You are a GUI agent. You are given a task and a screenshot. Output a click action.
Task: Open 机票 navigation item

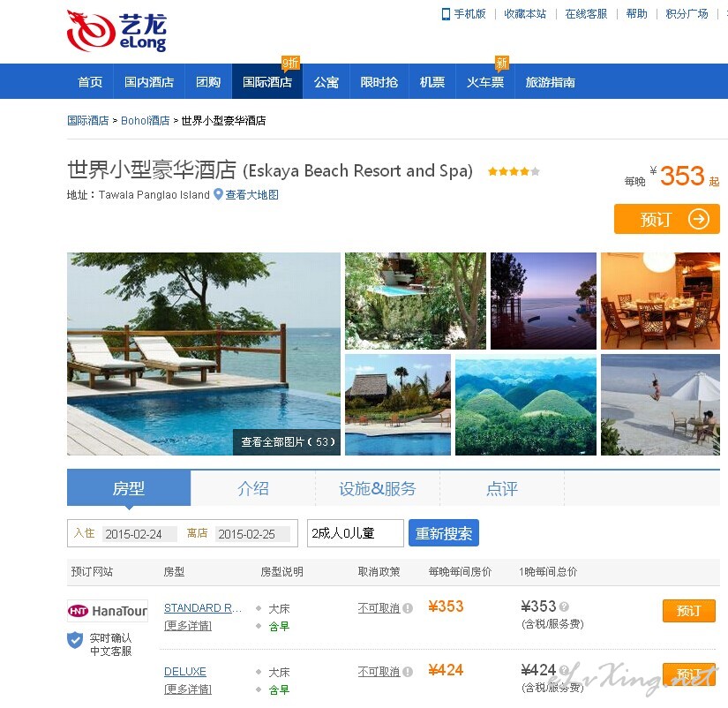432,82
